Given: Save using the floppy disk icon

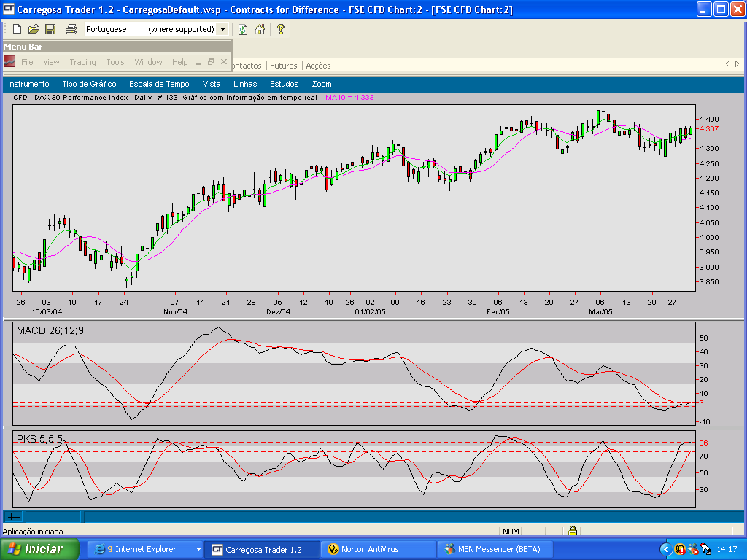Looking at the screenshot, I should 50,29.
